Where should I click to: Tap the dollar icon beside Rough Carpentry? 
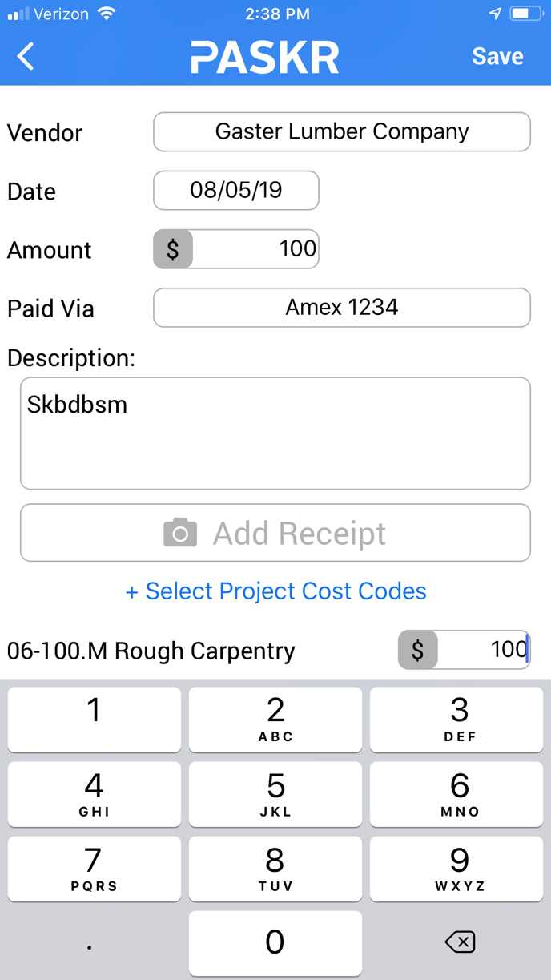point(418,650)
